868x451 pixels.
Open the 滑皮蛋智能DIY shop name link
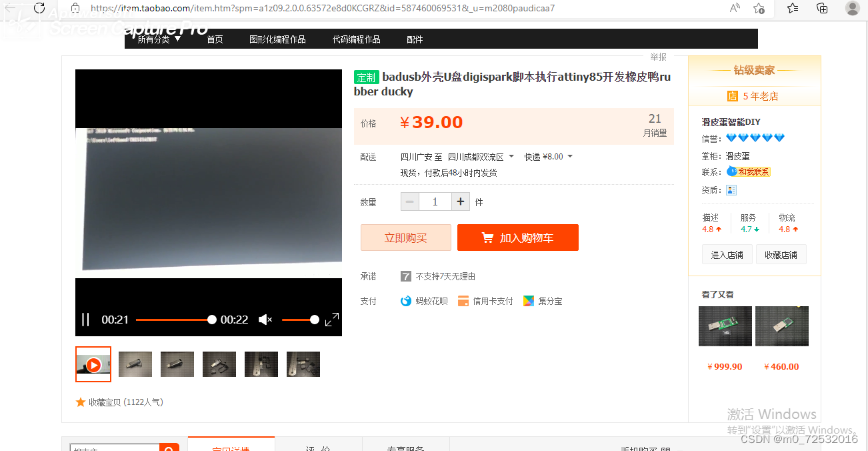pyautogui.click(x=731, y=122)
